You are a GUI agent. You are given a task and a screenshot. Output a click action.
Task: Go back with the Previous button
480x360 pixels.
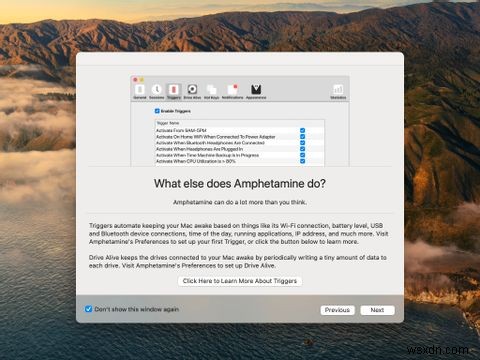pos(337,310)
